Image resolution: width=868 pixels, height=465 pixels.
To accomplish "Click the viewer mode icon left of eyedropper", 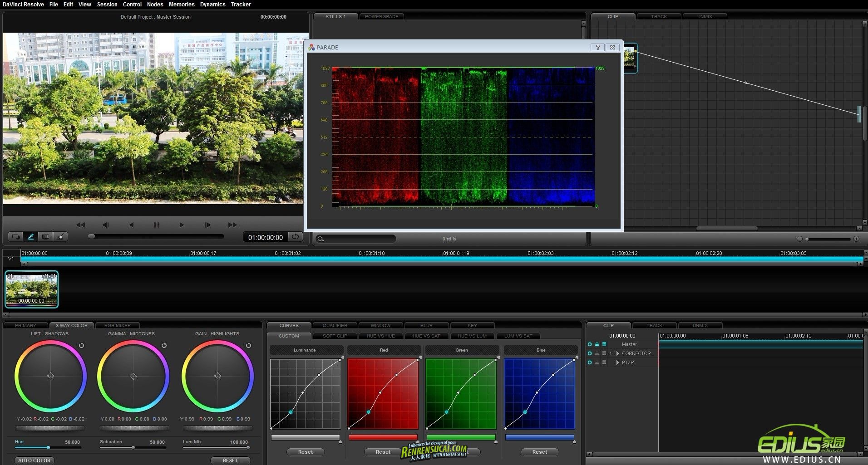I will tap(16, 236).
